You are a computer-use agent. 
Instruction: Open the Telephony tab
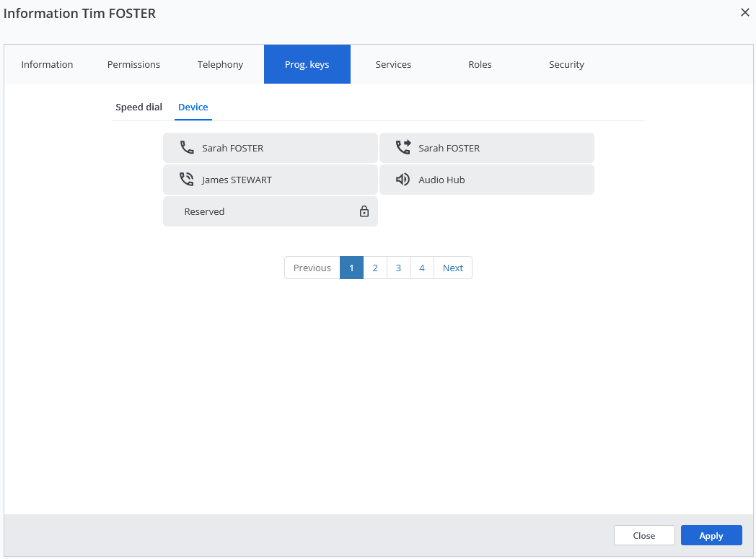(x=220, y=64)
